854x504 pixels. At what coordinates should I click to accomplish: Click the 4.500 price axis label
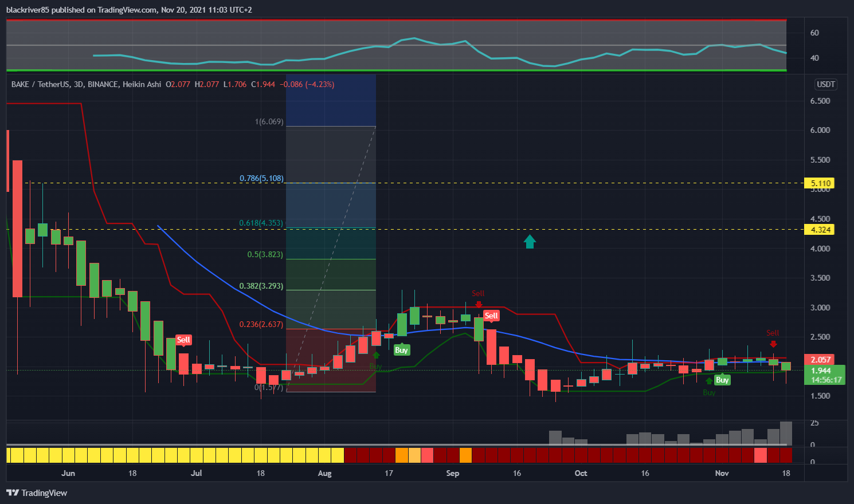[820, 219]
